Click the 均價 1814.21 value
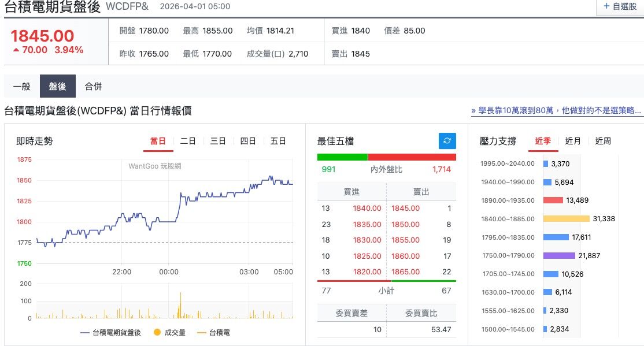 point(280,31)
